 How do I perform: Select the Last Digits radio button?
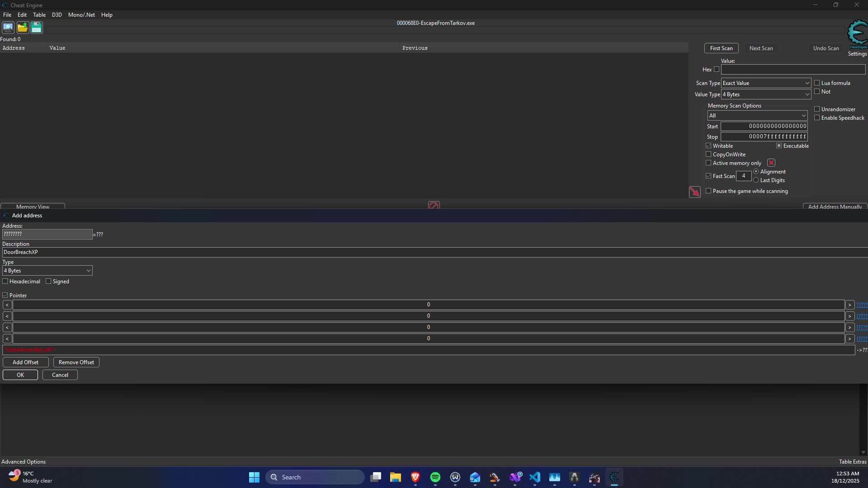click(756, 180)
